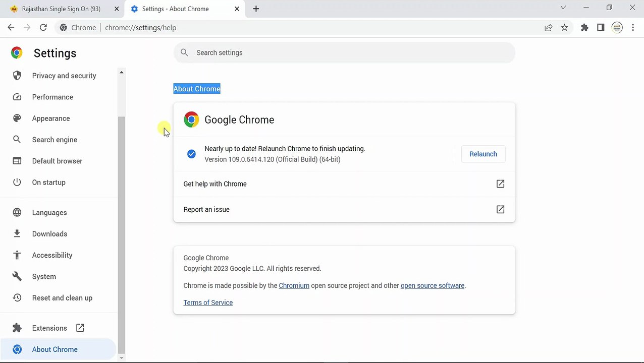Click the Version 109.0.5414.120 text
The height and width of the screenshot is (363, 644).
pos(273,159)
